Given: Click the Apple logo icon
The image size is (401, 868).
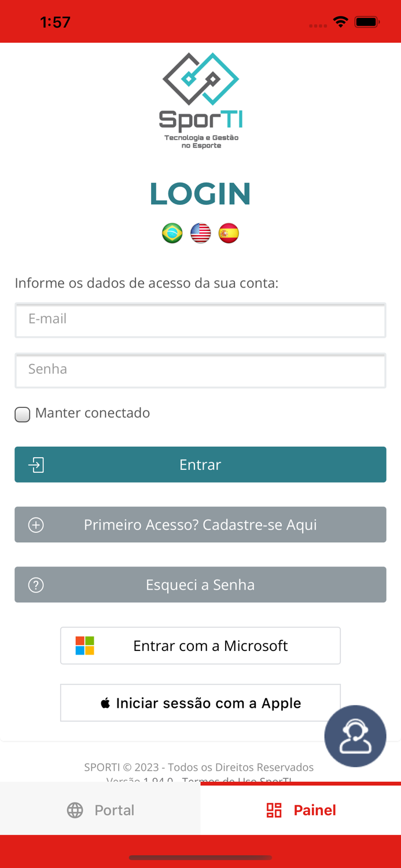Looking at the screenshot, I should click(x=105, y=703).
